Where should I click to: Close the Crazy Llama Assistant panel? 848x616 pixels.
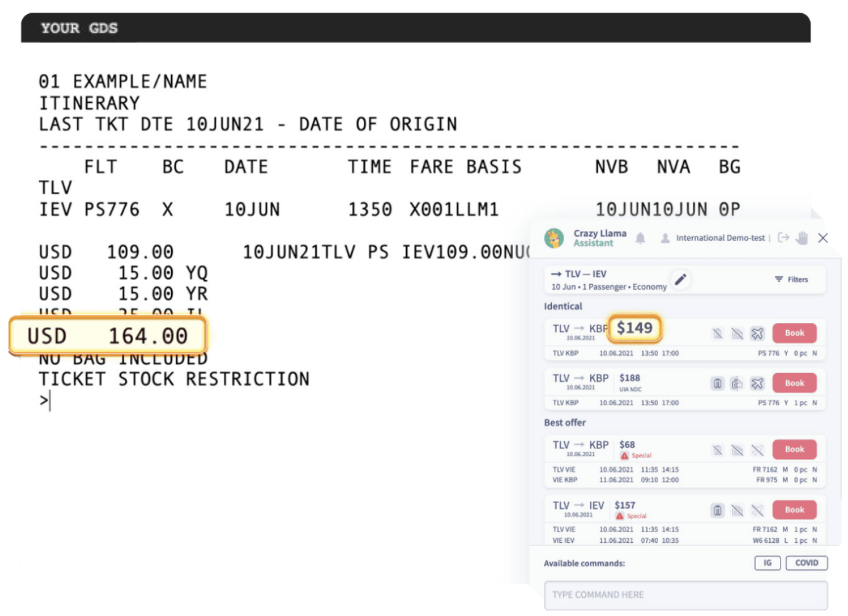(x=823, y=238)
